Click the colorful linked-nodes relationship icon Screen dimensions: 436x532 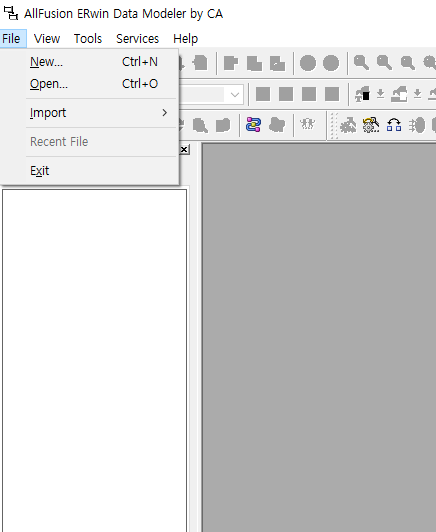point(253,125)
